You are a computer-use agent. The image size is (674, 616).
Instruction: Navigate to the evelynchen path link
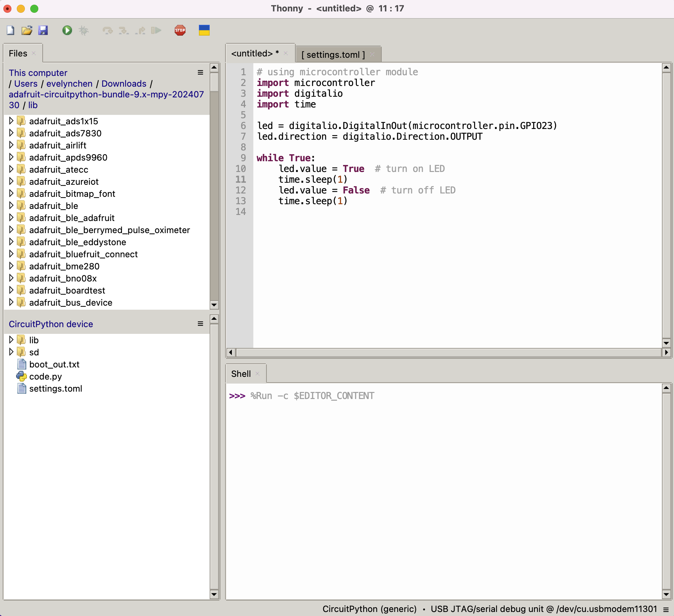pos(70,84)
